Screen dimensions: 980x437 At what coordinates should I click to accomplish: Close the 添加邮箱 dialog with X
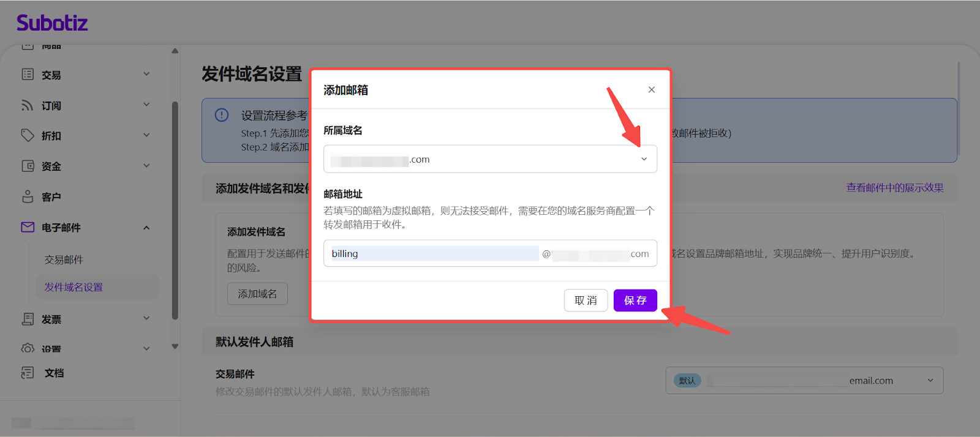coord(652,90)
